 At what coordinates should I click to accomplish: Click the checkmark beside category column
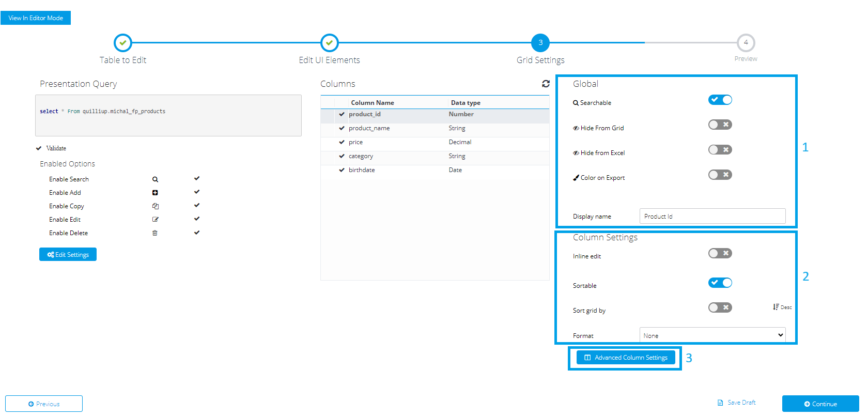pos(342,156)
